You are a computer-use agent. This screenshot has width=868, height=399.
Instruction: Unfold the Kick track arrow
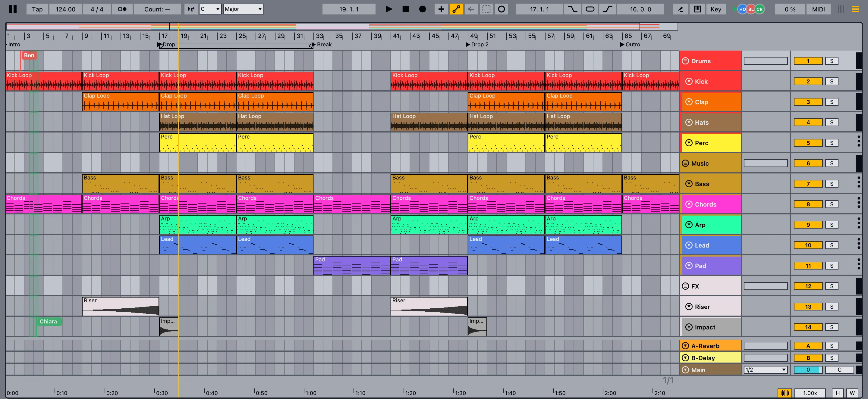tap(689, 82)
